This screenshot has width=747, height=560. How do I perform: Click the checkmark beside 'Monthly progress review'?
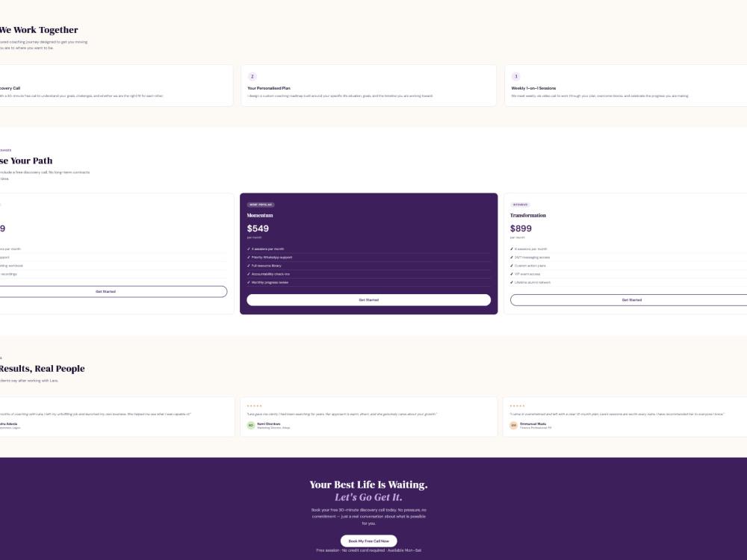point(249,282)
